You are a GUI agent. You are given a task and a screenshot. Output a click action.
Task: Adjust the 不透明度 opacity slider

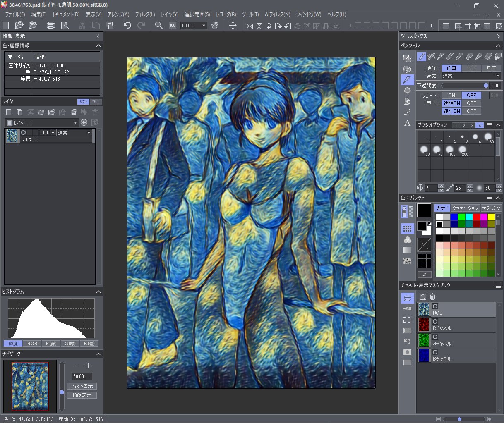click(x=465, y=86)
